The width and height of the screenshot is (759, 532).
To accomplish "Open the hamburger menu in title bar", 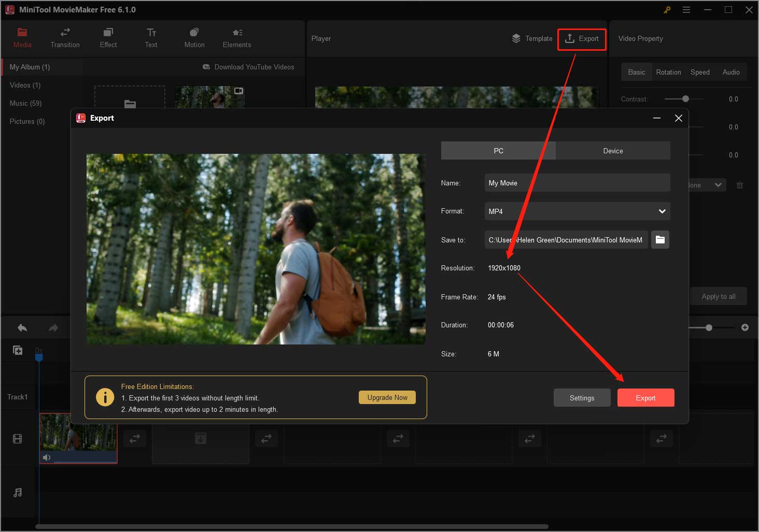I will 686,10.
